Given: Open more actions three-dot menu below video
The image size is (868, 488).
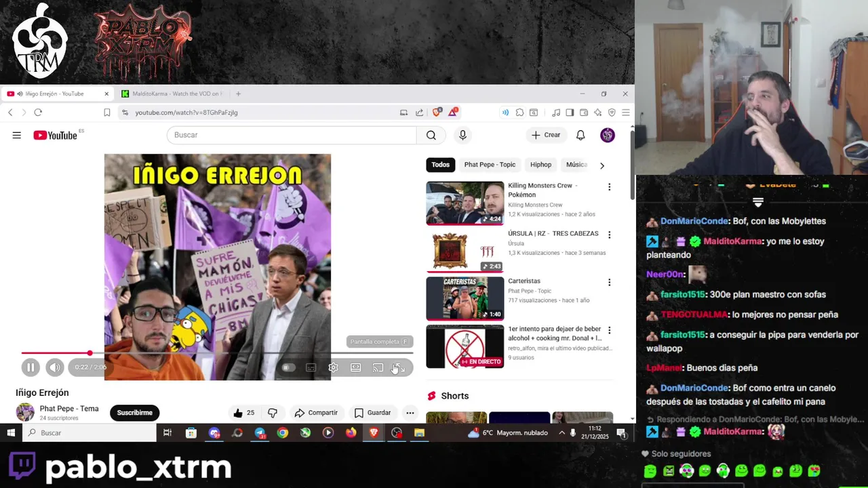Looking at the screenshot, I should pos(410,413).
